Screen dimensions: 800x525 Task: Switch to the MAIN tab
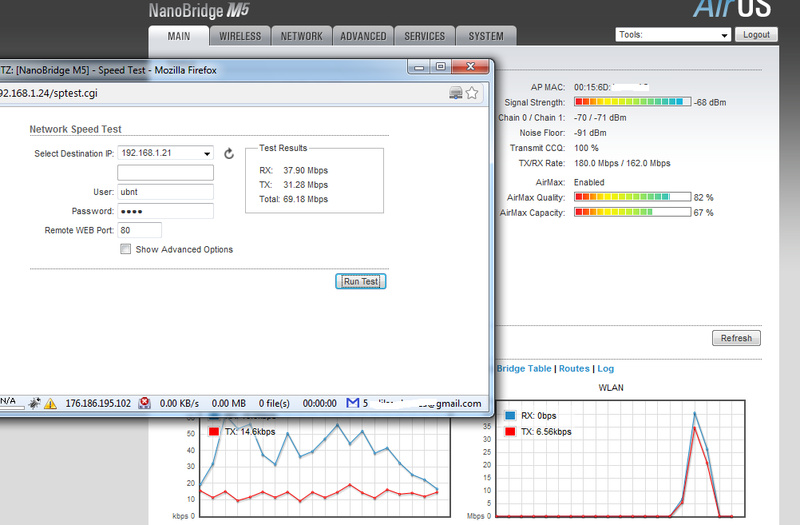(179, 36)
